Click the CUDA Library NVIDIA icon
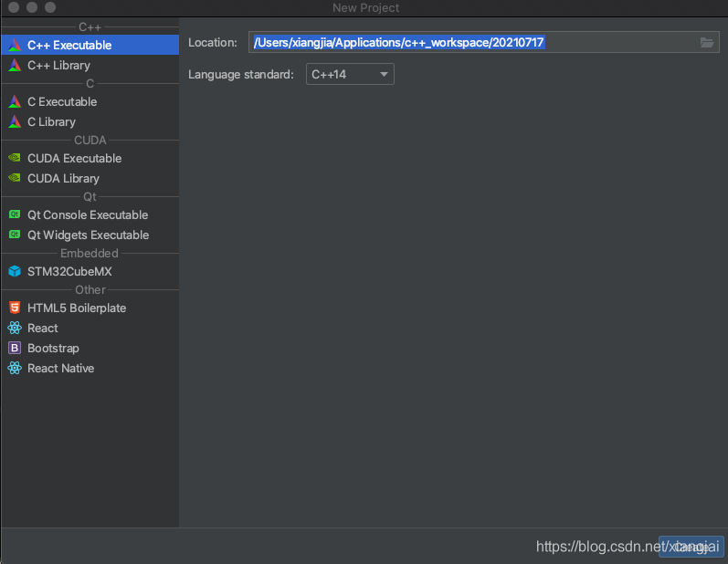This screenshot has width=728, height=564. 15,178
